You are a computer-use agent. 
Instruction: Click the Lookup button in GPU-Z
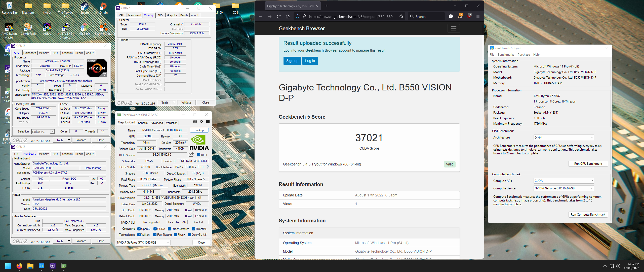[x=199, y=130]
